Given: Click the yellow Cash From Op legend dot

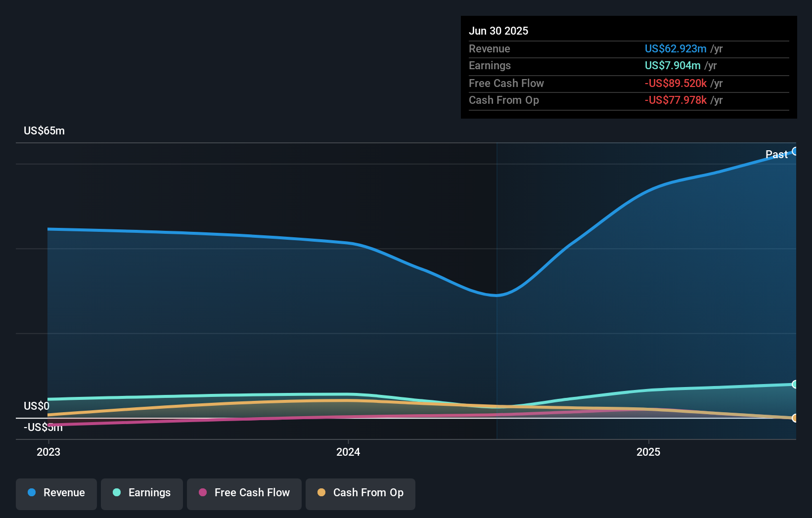Looking at the screenshot, I should 322,493.
